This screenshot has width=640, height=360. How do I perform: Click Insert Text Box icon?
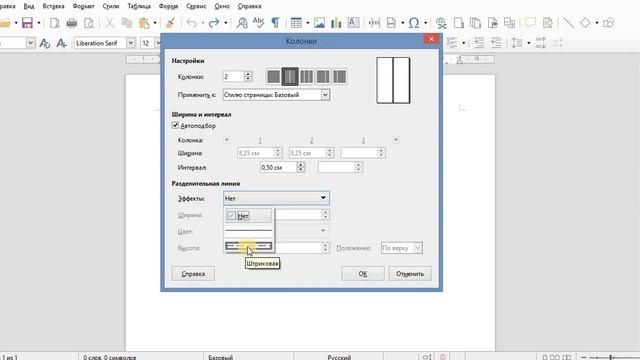coord(353,23)
